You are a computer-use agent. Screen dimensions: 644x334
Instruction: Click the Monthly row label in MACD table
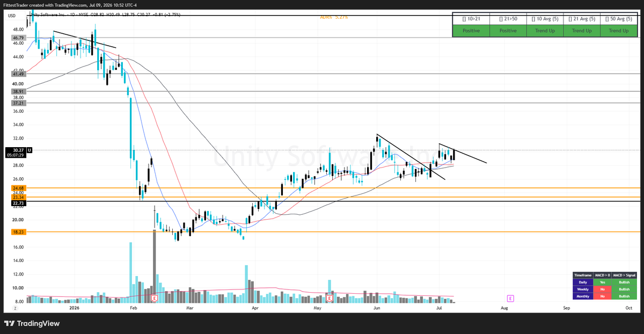[582, 296]
